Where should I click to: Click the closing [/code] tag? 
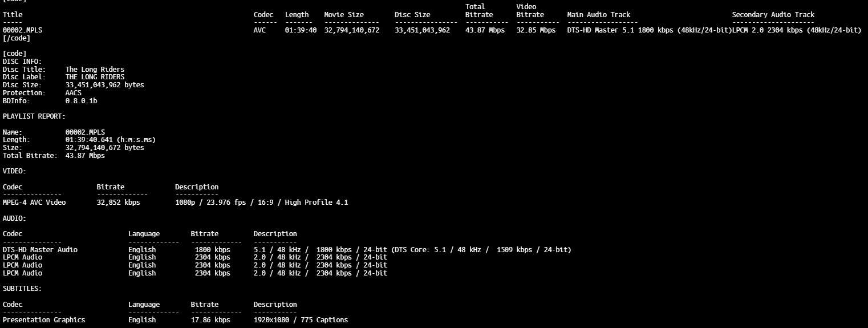pyautogui.click(x=17, y=38)
